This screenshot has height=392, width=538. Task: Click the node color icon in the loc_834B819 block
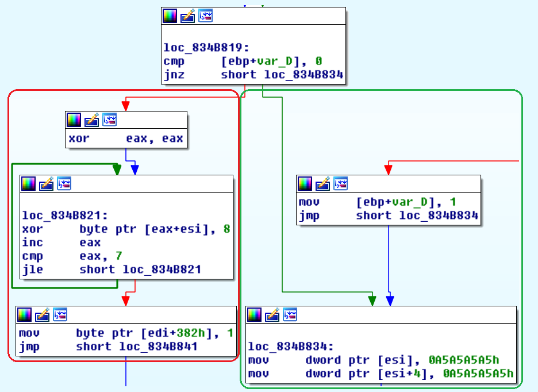tap(170, 16)
